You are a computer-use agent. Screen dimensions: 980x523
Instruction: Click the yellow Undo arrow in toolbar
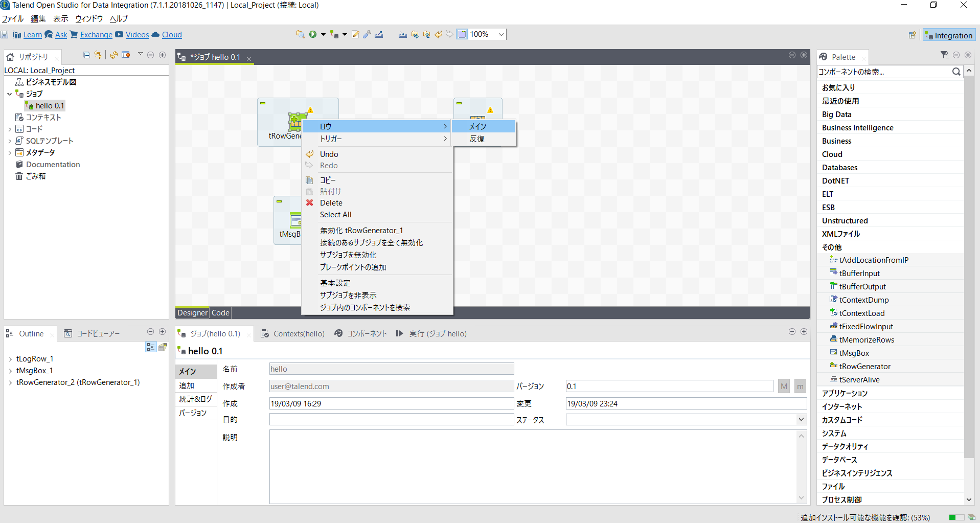click(x=438, y=34)
